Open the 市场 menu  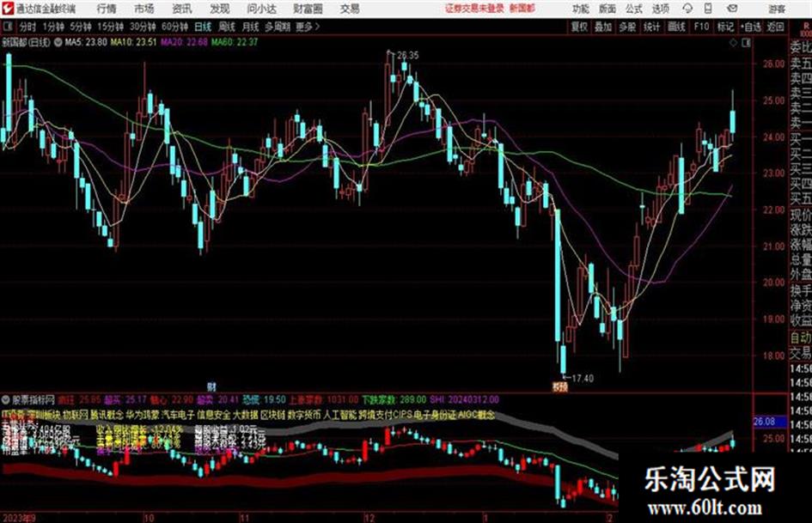(144, 9)
